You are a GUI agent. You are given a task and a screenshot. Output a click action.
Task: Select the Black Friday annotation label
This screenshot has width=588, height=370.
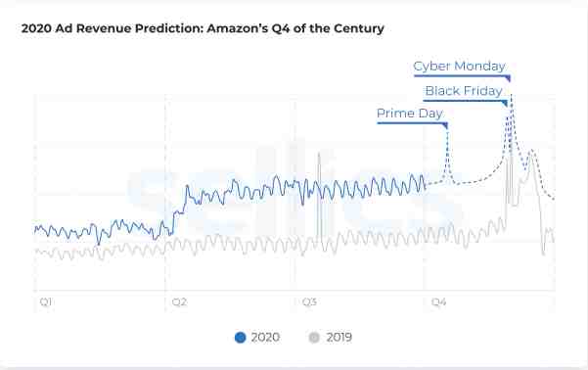point(464,91)
